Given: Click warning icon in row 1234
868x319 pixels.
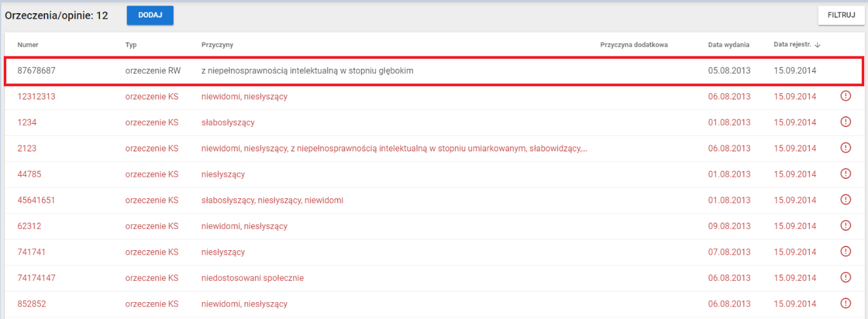Looking at the screenshot, I should pos(846,122).
